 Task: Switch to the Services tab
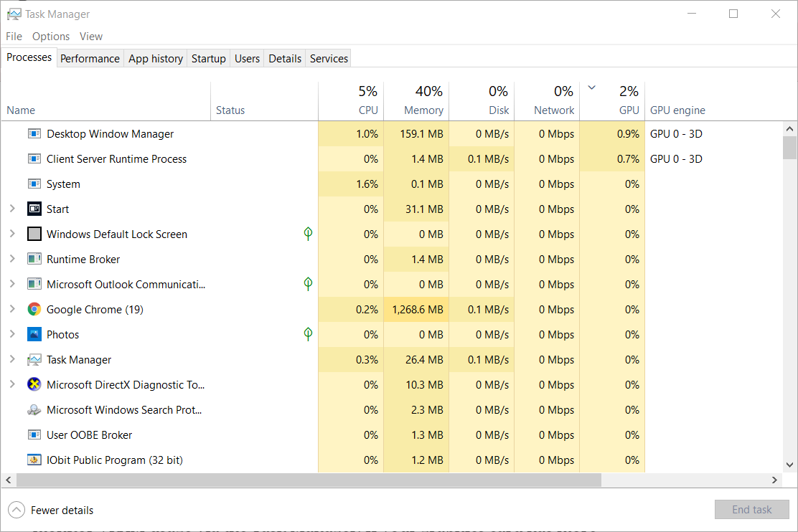(x=329, y=59)
